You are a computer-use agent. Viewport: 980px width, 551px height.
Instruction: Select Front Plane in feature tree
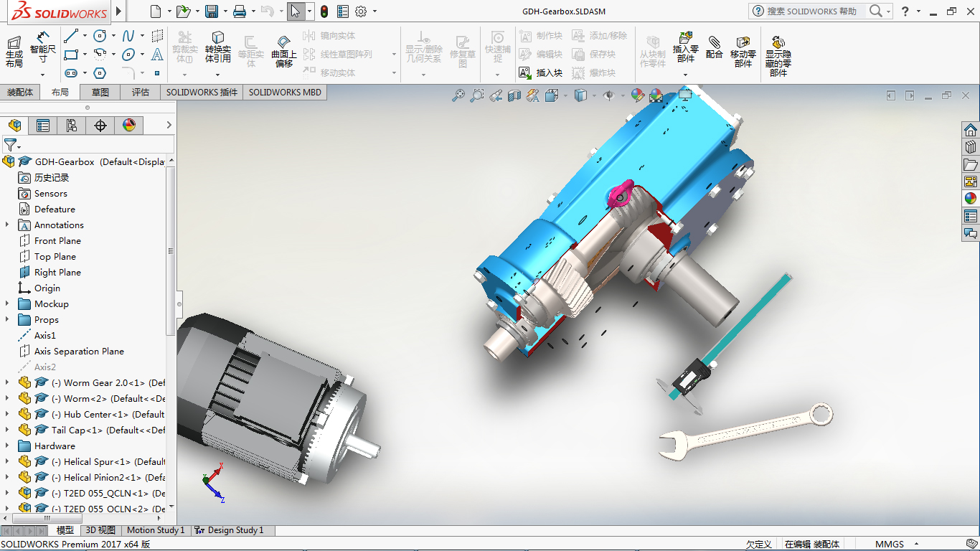[x=57, y=240]
